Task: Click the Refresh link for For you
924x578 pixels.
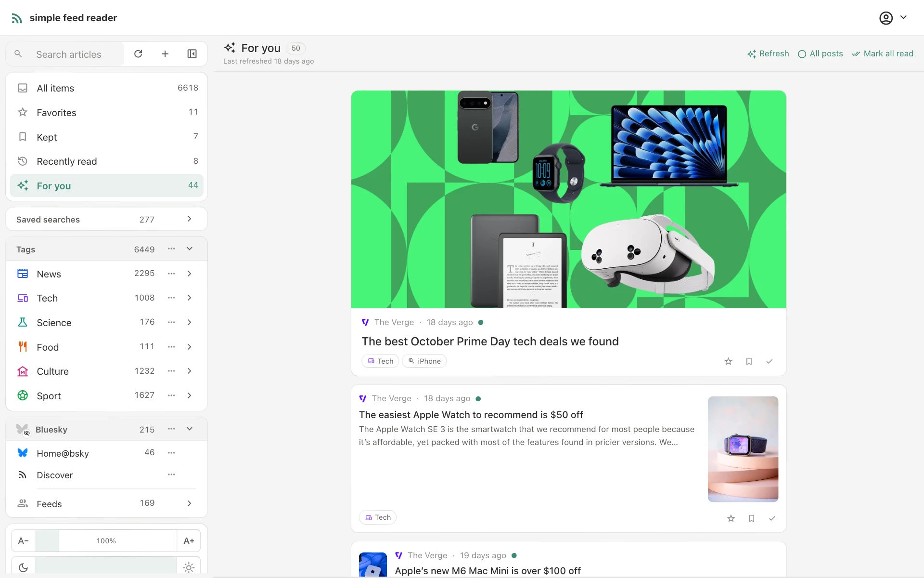Action: pyautogui.click(x=768, y=53)
